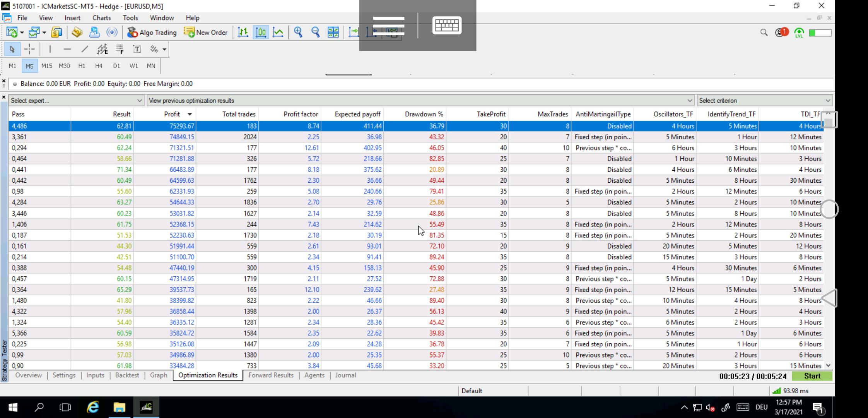Open the Navigator panel icon
The width and height of the screenshot is (868, 418).
pyautogui.click(x=77, y=33)
